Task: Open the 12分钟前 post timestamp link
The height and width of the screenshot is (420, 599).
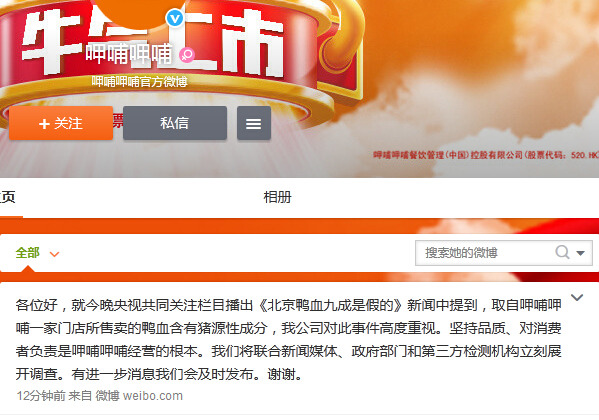Action: (41, 396)
